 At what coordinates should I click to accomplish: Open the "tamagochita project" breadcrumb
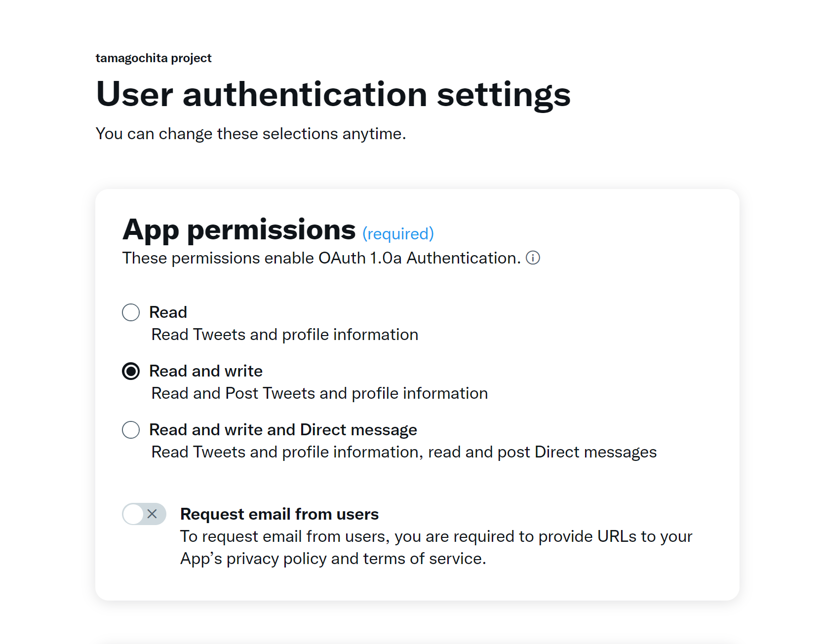pyautogui.click(x=153, y=57)
